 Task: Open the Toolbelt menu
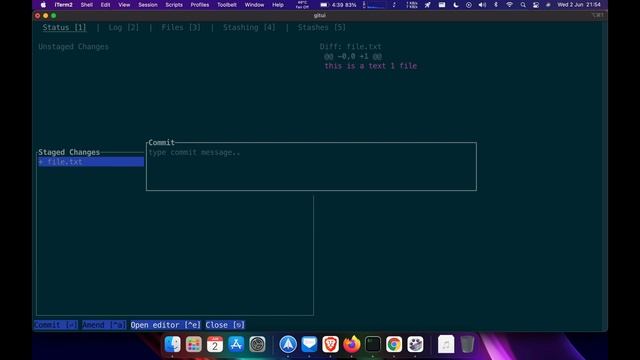[227, 5]
